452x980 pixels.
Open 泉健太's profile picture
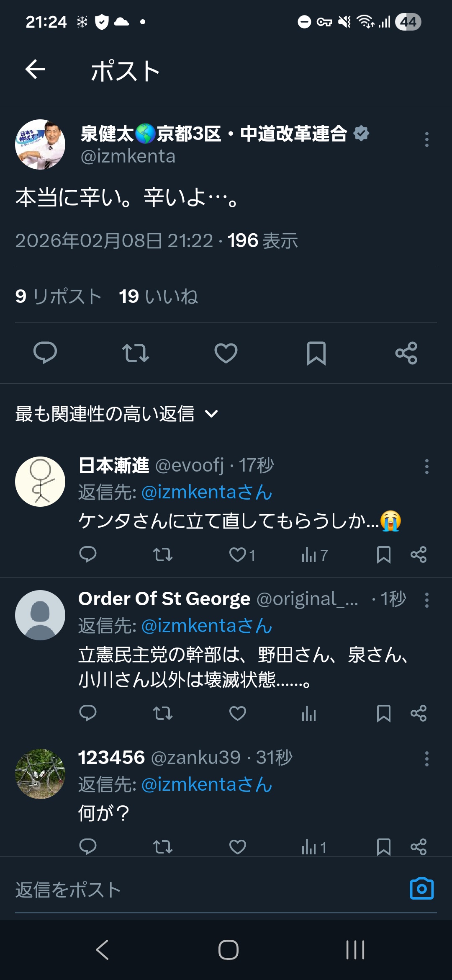[40, 144]
